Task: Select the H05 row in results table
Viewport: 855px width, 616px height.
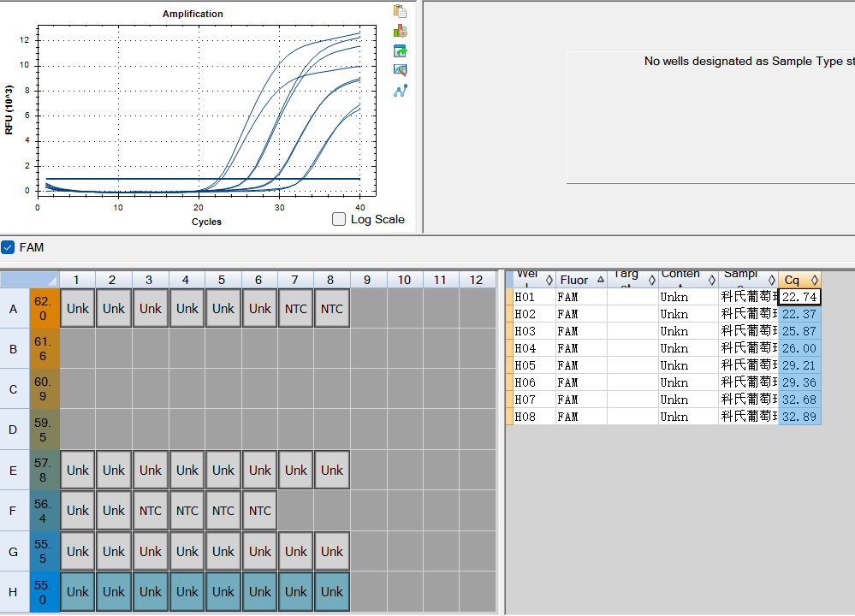Action: 663,365
